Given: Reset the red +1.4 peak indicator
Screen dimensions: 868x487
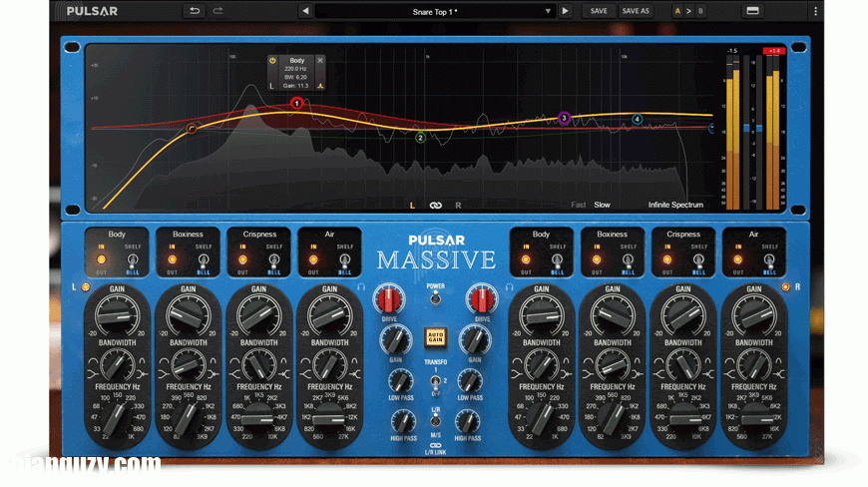Looking at the screenshot, I should pos(774,51).
